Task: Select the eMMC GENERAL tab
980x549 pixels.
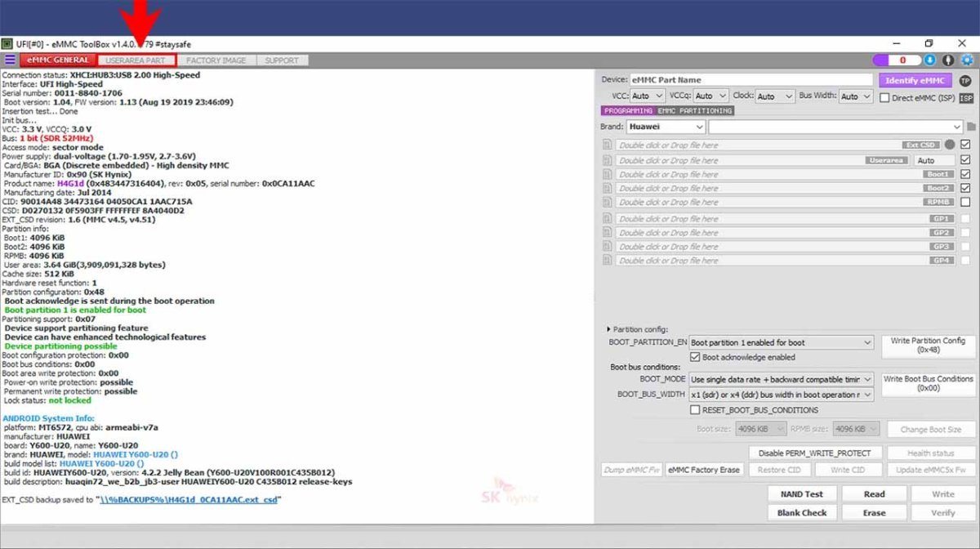Action: (57, 60)
